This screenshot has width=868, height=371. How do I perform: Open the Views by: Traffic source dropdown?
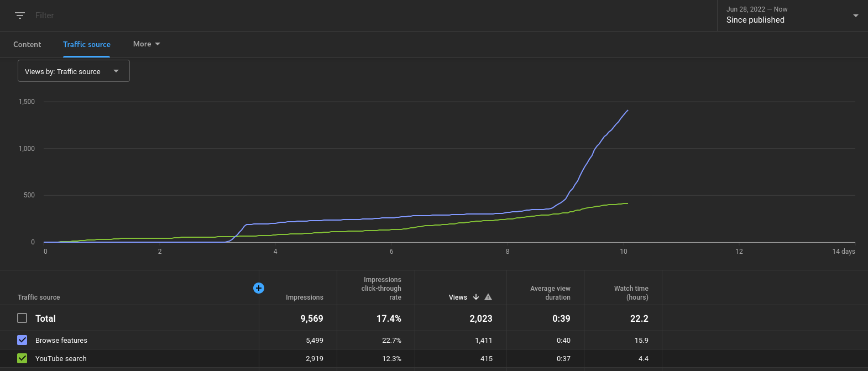click(x=74, y=71)
